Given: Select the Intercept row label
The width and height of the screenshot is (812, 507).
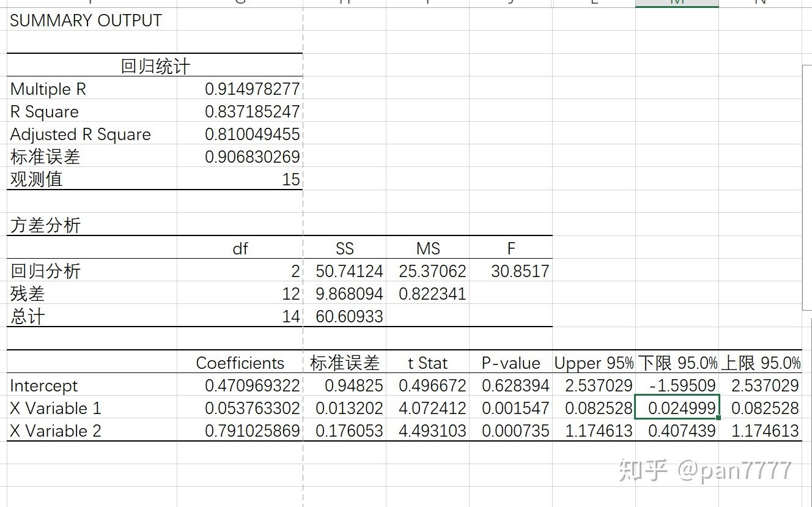Looking at the screenshot, I should [44, 386].
